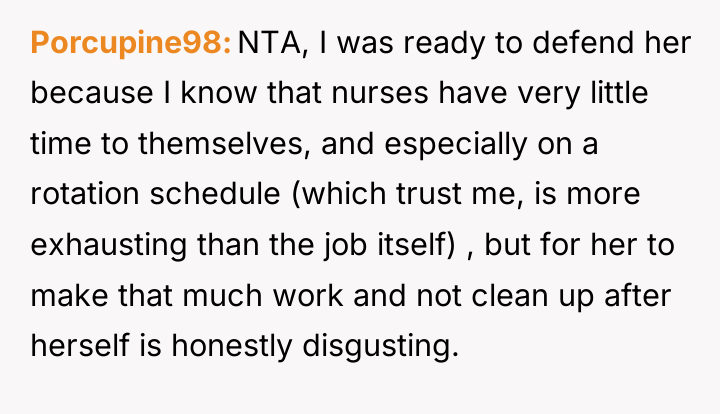720x414 pixels.
Task: Open the Porcupine98 username link
Action: (x=131, y=44)
